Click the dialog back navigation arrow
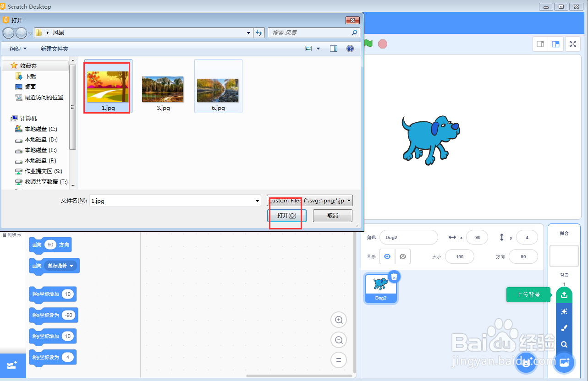 click(x=9, y=33)
